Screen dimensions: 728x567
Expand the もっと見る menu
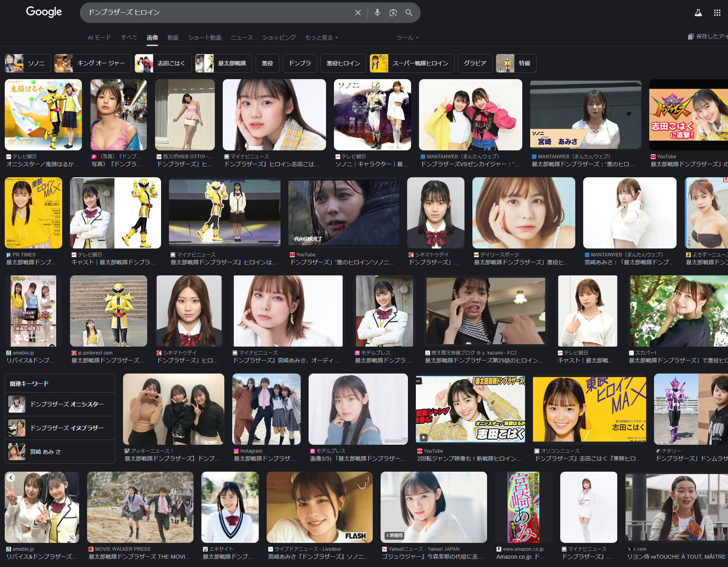point(321,38)
